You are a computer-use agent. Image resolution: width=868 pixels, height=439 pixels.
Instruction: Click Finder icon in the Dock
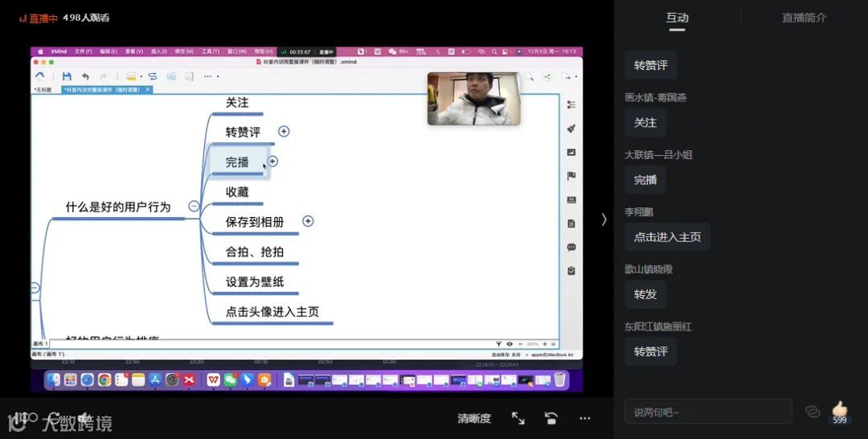tap(53, 380)
